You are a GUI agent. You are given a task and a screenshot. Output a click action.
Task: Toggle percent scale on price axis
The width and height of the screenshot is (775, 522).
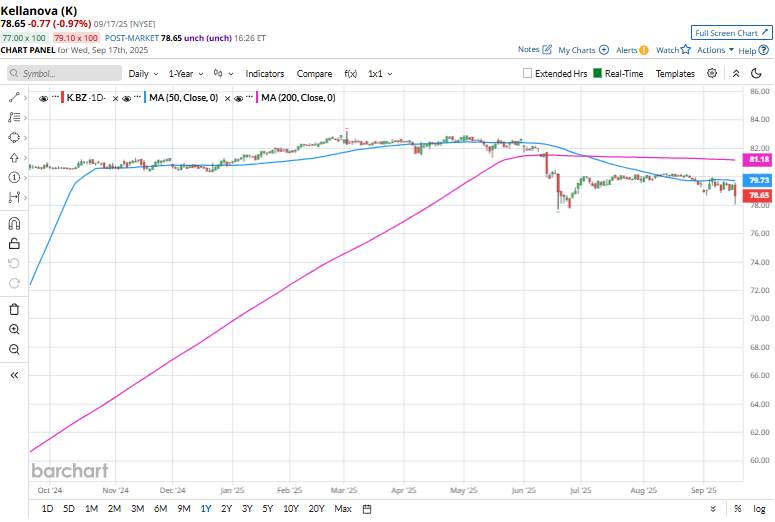pyautogui.click(x=737, y=509)
